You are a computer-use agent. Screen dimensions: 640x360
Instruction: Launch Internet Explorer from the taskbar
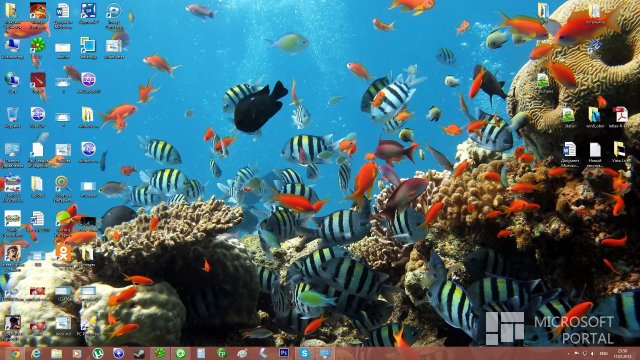(x=36, y=353)
